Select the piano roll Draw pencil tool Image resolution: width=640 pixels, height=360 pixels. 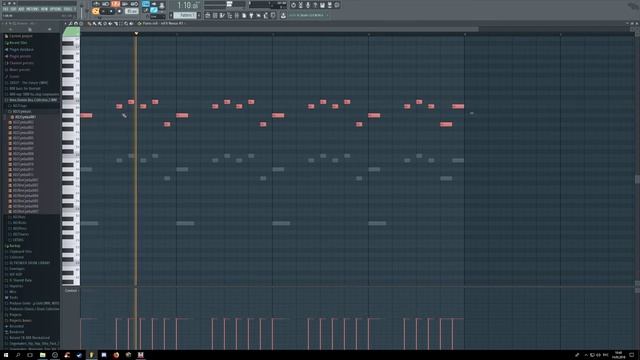(x=89, y=23)
